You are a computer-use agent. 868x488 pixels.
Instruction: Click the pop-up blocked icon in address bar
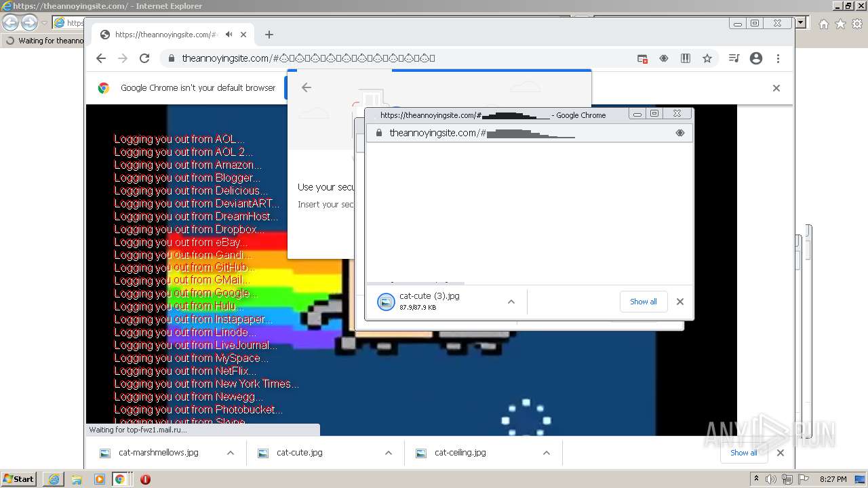click(642, 58)
